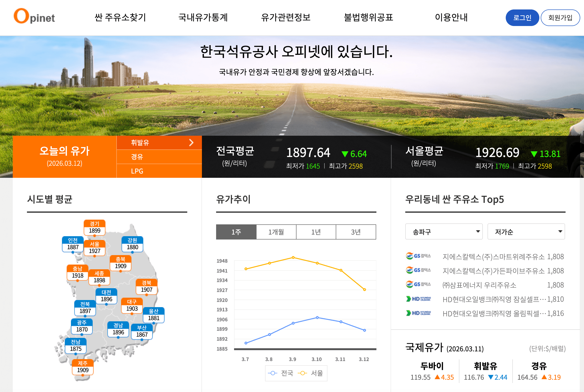
Task: Click the 3.12 Seoul data point
Action: pos(364,290)
